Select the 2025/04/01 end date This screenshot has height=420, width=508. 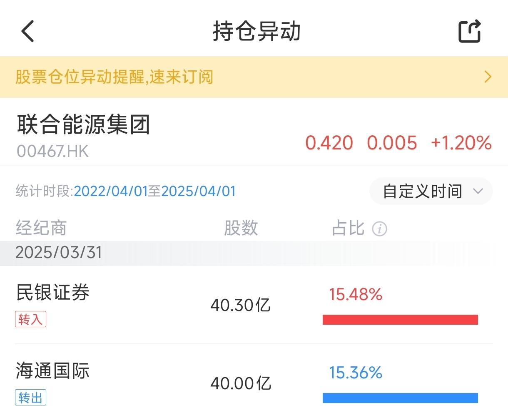(199, 191)
